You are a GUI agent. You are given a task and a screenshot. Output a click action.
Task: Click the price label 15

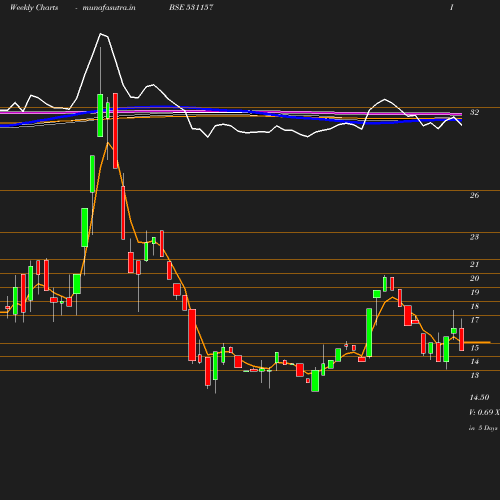(474, 348)
